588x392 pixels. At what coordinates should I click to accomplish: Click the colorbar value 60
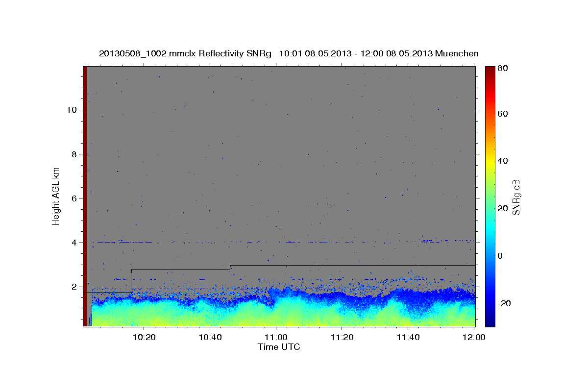502,114
